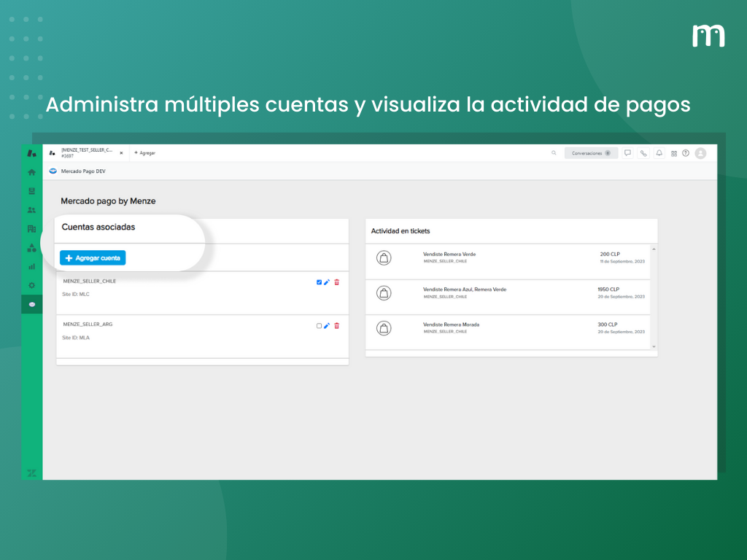Image resolution: width=747 pixels, height=560 pixels.
Task: Select the MENZE_SELLER_ARG account name
Action: pyautogui.click(x=88, y=324)
